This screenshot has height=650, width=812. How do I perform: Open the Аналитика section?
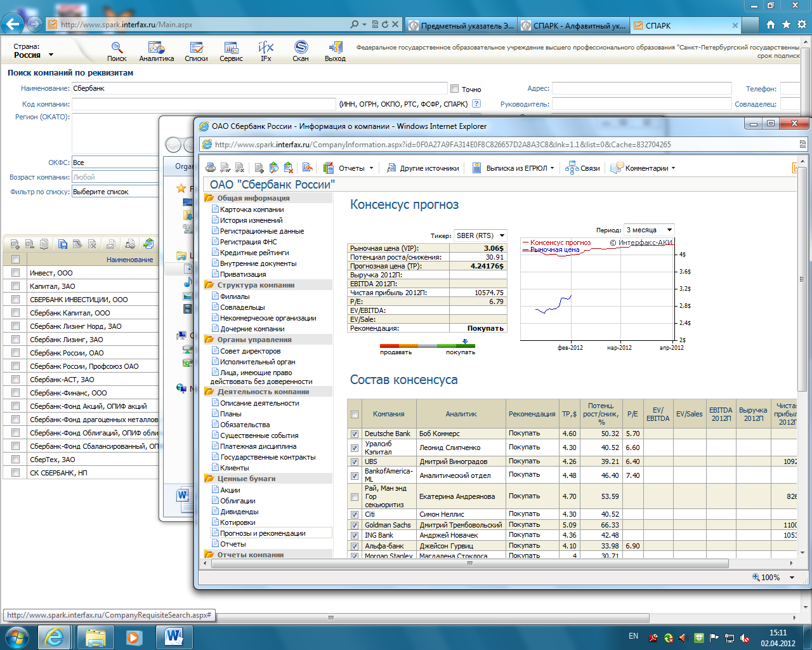(157, 51)
